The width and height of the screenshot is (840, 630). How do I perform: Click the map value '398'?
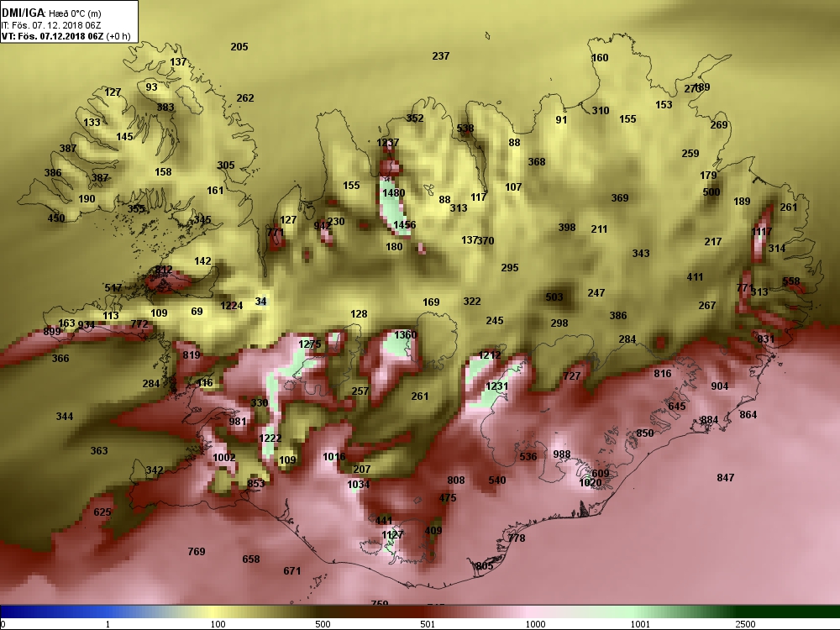[567, 228]
